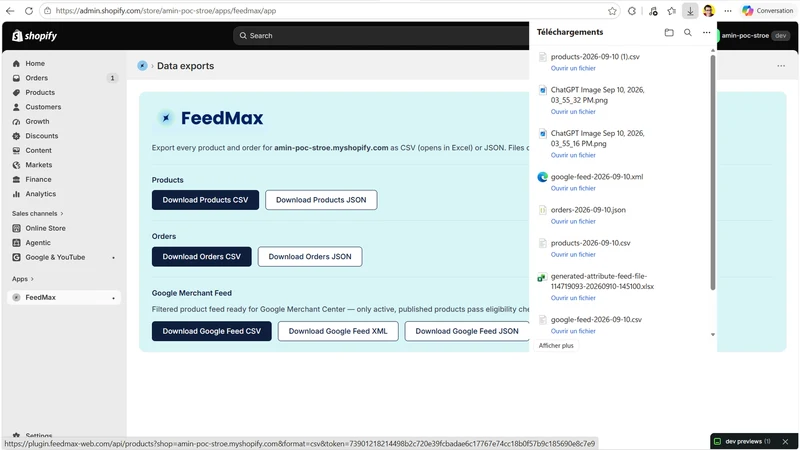The width and height of the screenshot is (800, 450).
Task: Open file link under generated-attribute-feed-file xlsx
Action: pyautogui.click(x=573, y=298)
